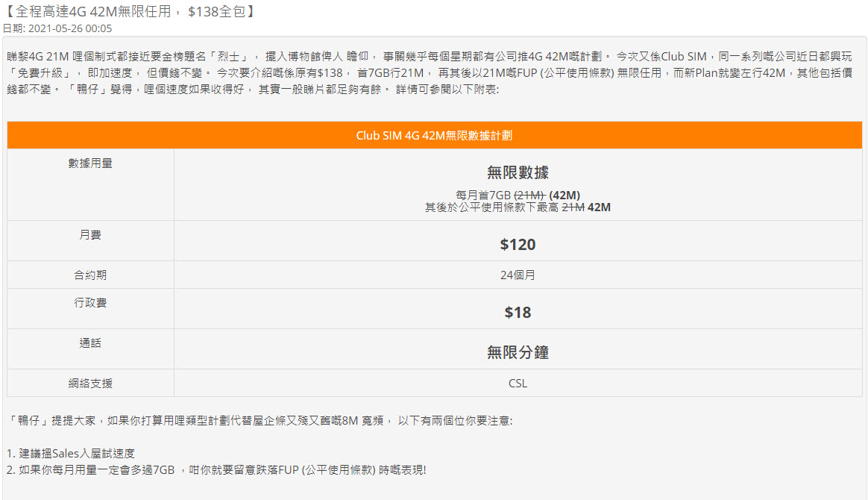Viewport: 868px width, 500px height.
Task: Select the 通話 row label
Action: [x=90, y=343]
